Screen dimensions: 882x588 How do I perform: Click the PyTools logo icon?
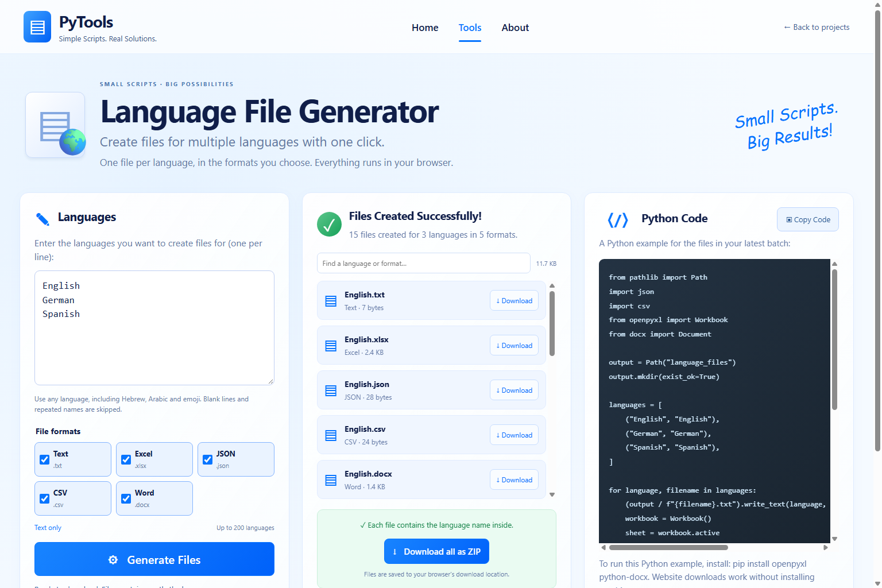(x=37, y=27)
